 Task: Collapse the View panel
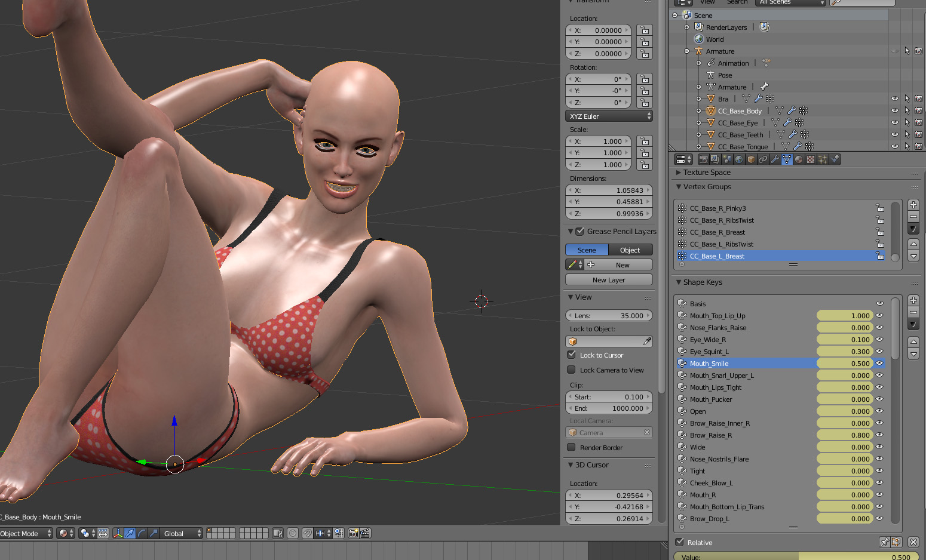point(571,297)
